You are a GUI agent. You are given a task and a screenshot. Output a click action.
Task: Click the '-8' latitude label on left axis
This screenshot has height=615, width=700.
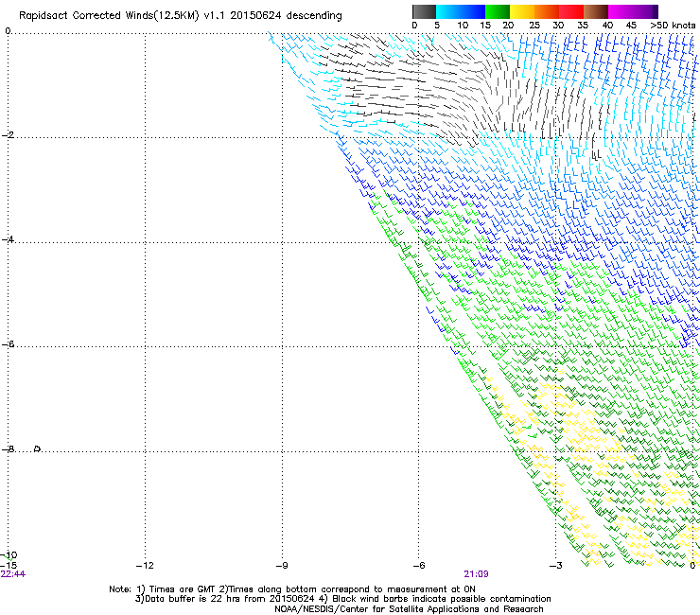(x=8, y=448)
